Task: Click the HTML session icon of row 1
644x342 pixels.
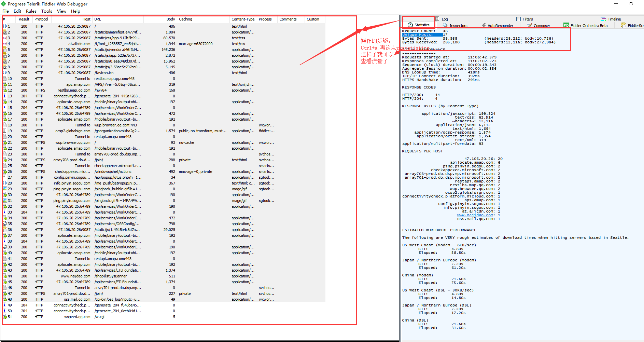Action: [x=5, y=26]
